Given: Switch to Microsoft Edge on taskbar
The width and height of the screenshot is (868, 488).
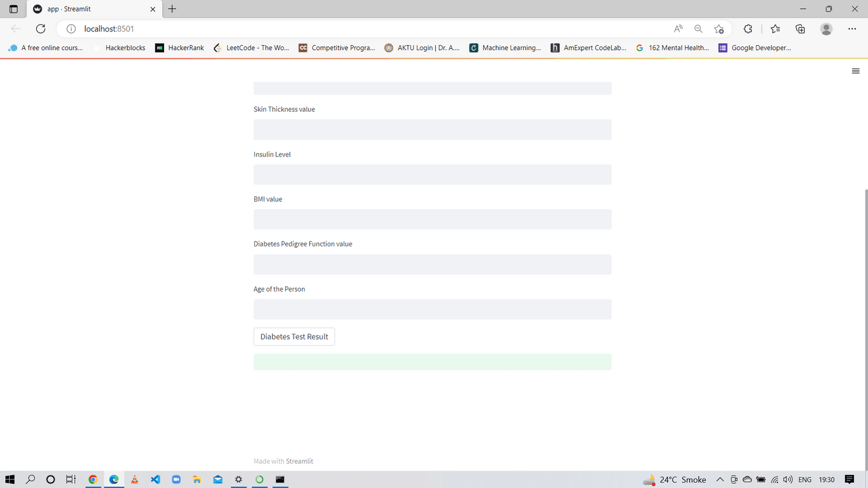Looking at the screenshot, I should (114, 480).
